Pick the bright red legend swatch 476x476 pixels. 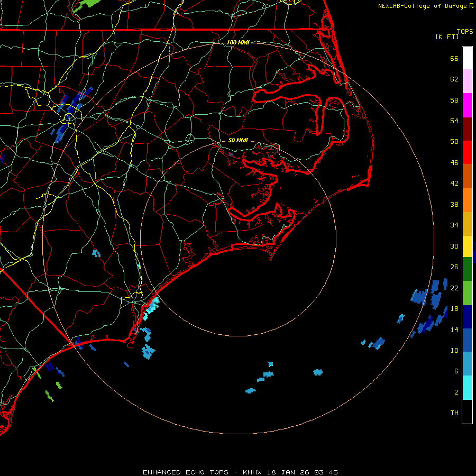coord(467,152)
